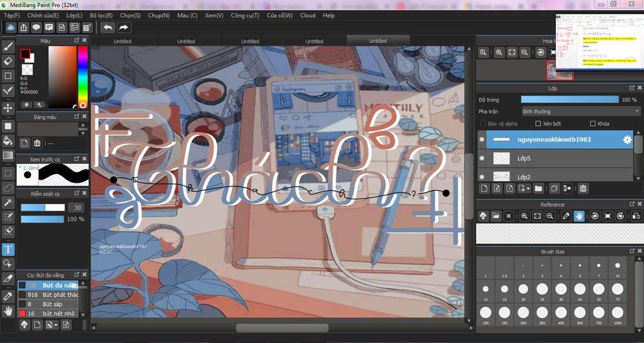The height and width of the screenshot is (343, 644).
Task: Toggle the Reference panel hand tool
Action: pos(579,216)
